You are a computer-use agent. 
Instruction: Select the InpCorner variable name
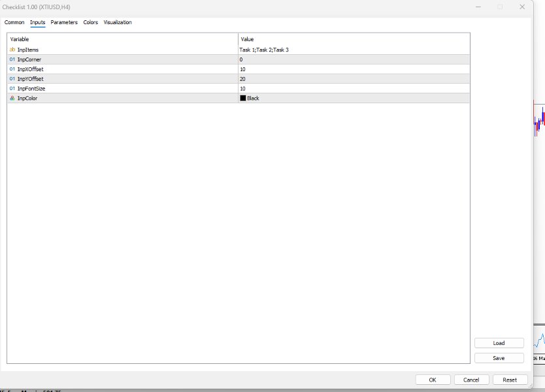tap(29, 59)
